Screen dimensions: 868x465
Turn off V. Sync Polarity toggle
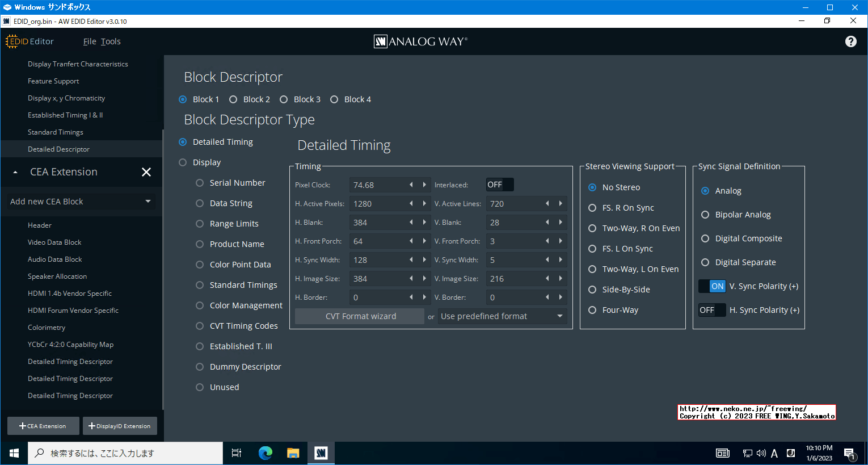point(712,286)
